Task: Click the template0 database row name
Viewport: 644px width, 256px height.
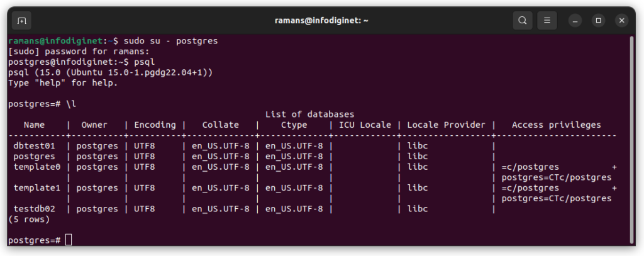Action: (37, 167)
